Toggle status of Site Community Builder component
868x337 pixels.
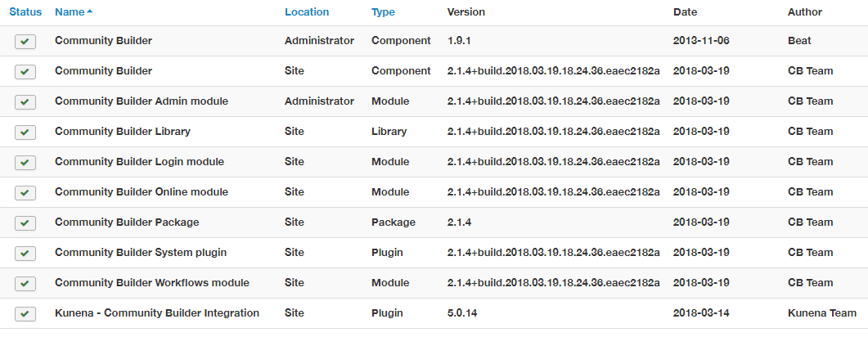point(25,72)
